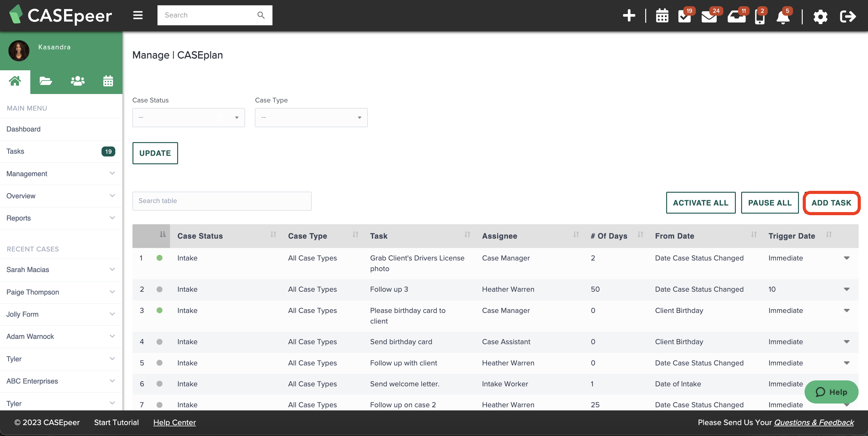Toggle status dot for Send welcome letter task
868x436 pixels.
(159, 384)
